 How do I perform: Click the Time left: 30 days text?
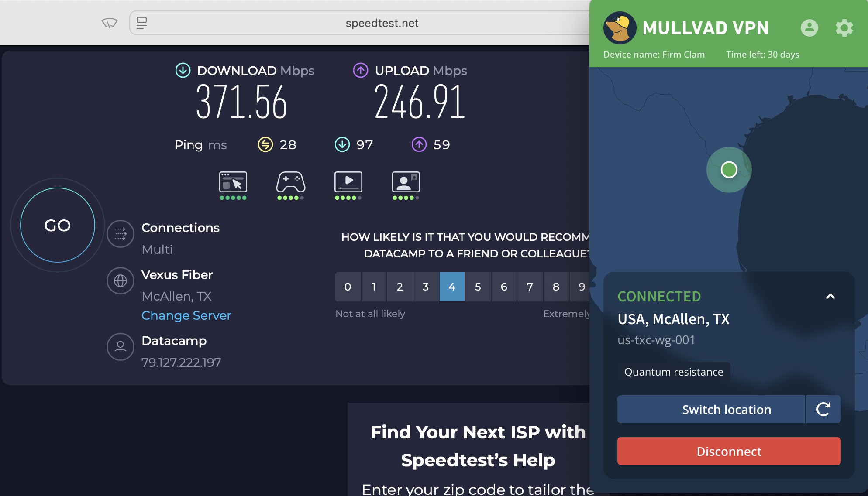click(762, 55)
